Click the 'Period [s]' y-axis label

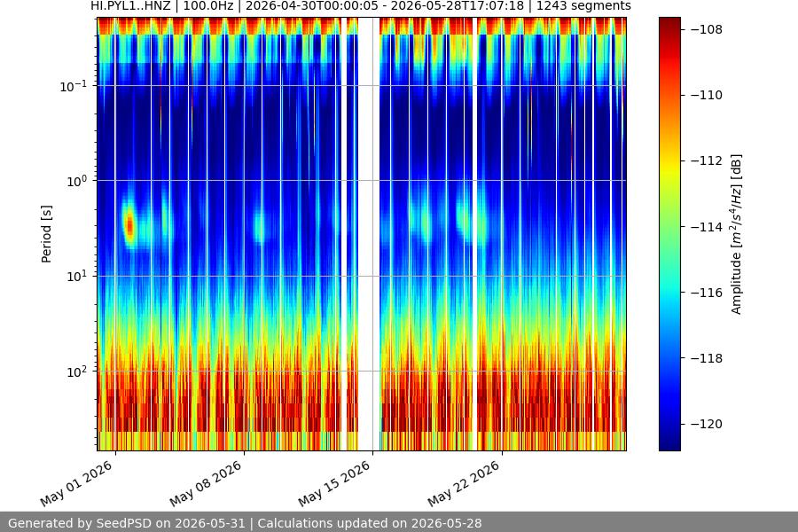click(46, 234)
